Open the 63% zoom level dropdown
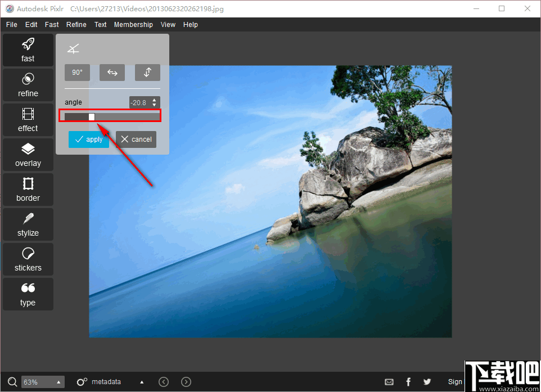Viewport: 541px width, 392px height. coord(43,382)
